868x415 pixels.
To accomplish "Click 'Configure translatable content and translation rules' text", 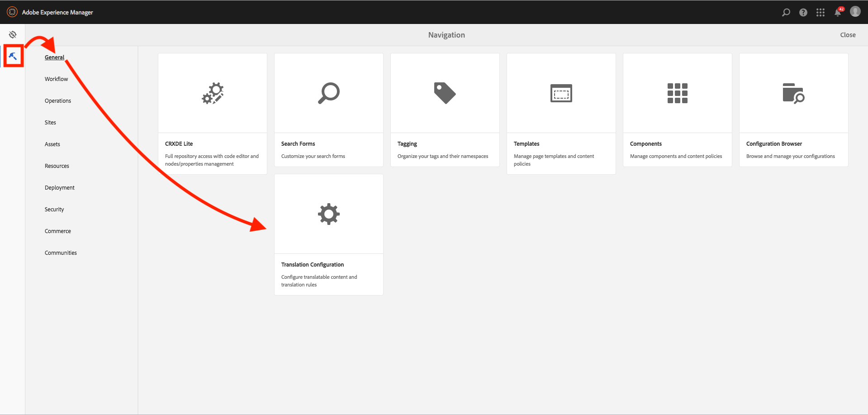I will (319, 281).
